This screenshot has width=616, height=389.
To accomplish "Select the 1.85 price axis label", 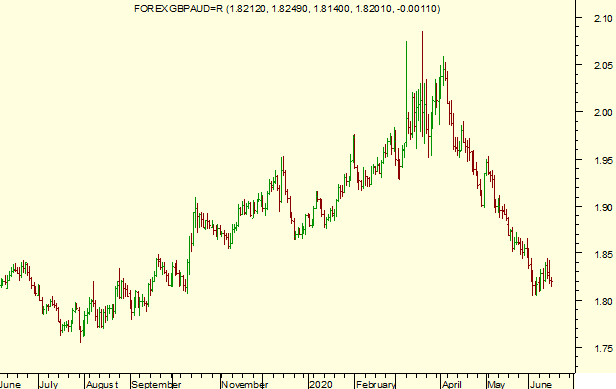I will pyautogui.click(x=603, y=255).
